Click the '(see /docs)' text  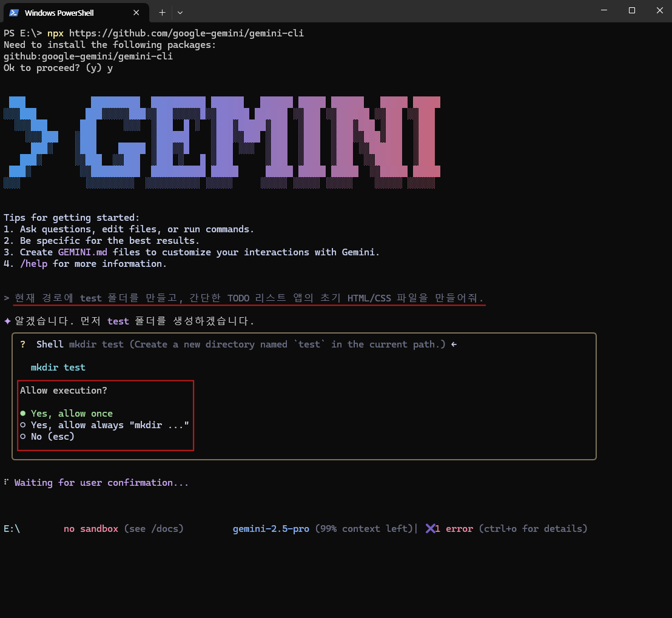click(x=154, y=529)
